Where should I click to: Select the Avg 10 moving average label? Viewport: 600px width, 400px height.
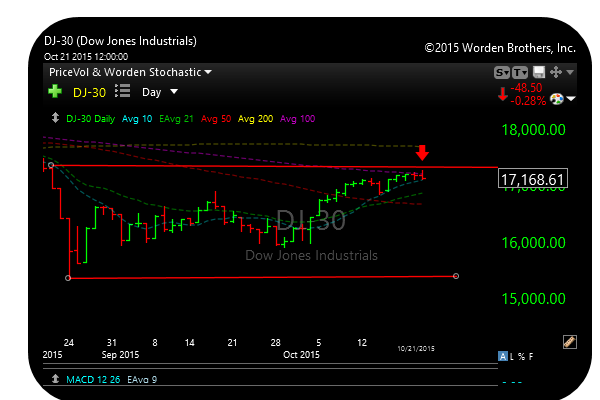point(137,119)
